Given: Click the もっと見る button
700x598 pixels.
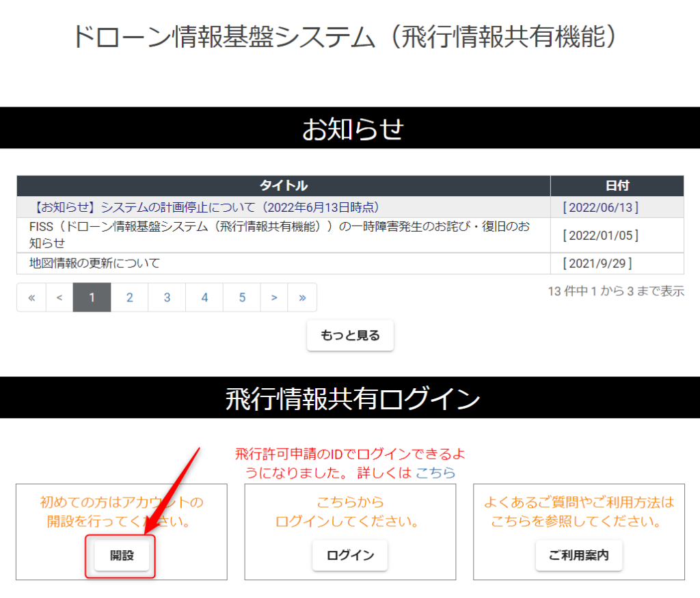Looking at the screenshot, I should coord(350,336).
